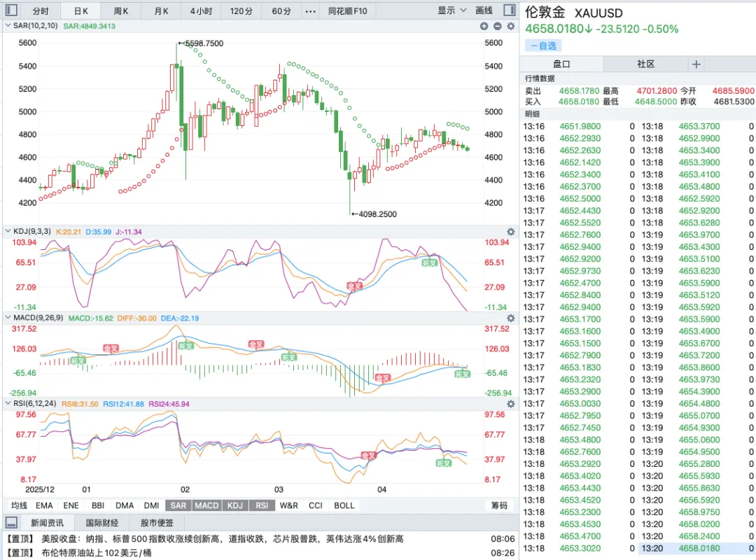The image size is (756, 560).
Task: Click the plus zoom icon in SAR header
Action: coord(484,26)
